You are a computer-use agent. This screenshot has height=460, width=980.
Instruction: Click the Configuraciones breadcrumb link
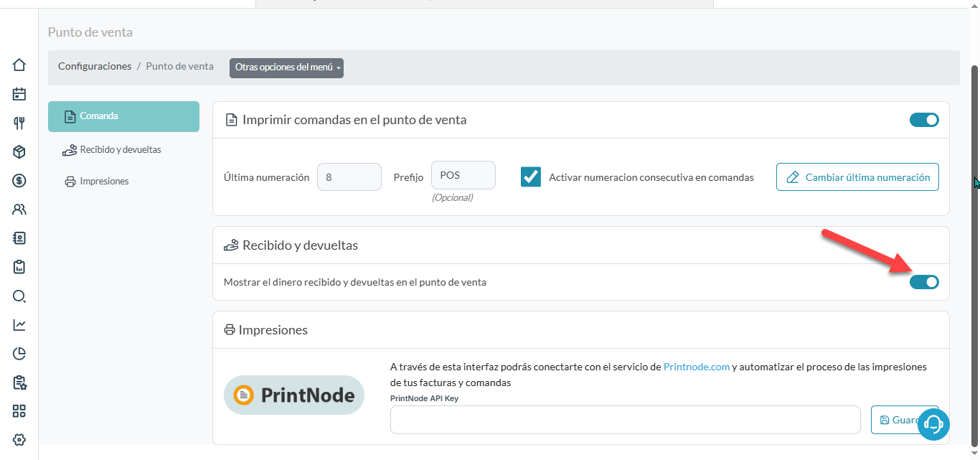(95, 66)
